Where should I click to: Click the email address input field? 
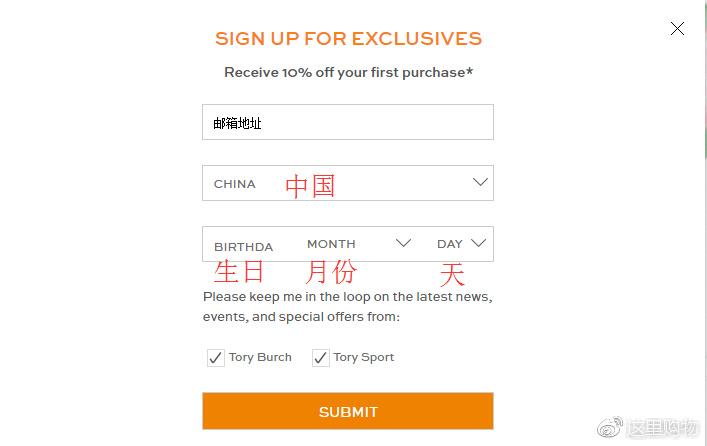click(x=348, y=122)
